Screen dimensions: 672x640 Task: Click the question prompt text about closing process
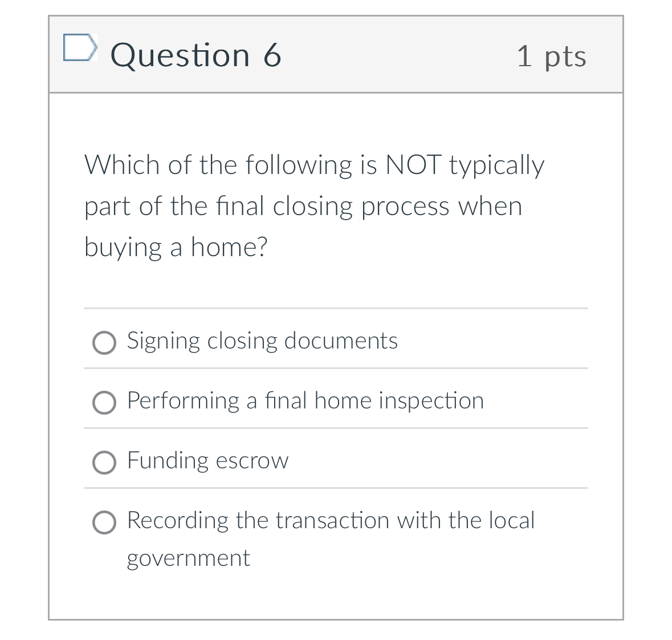(313, 205)
